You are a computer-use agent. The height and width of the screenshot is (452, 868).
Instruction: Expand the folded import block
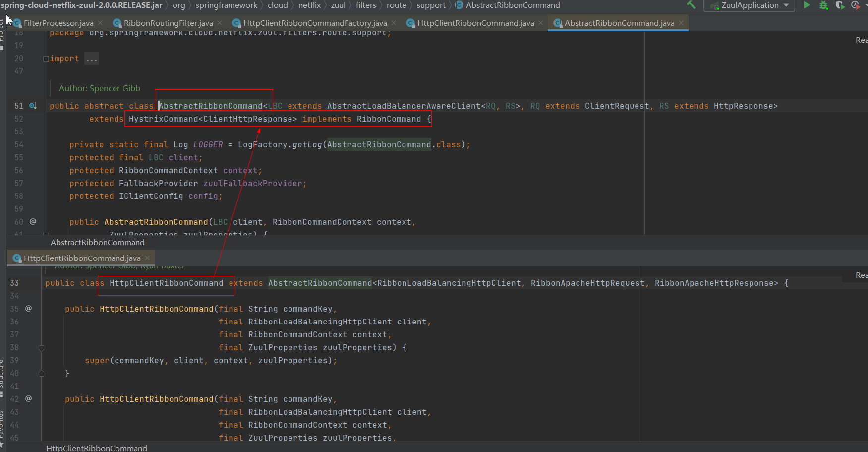[x=46, y=59]
